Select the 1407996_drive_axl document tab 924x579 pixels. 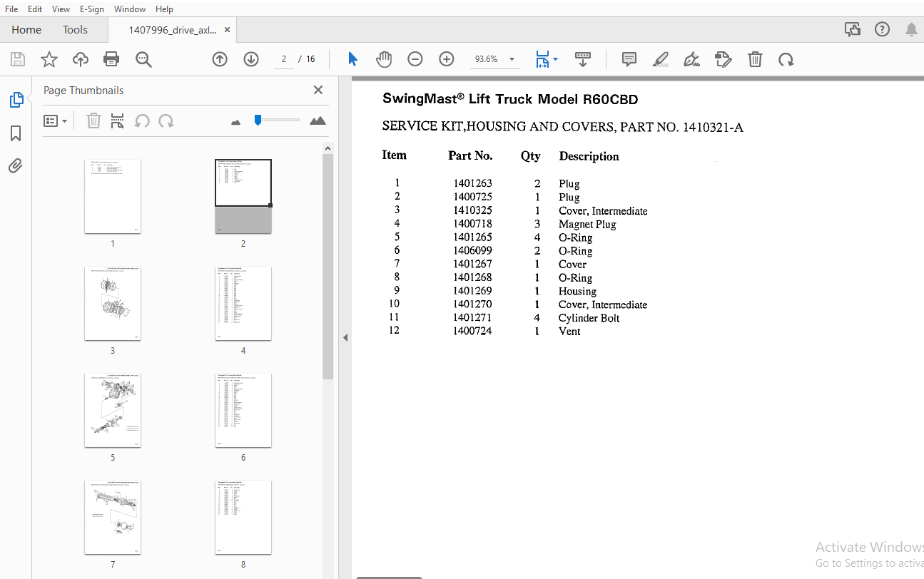point(172,30)
